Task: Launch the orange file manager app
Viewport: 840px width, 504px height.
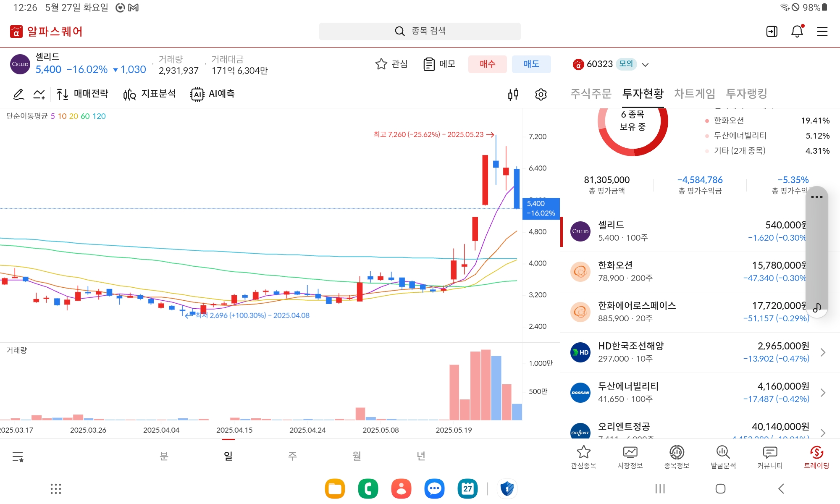Action: click(335, 488)
